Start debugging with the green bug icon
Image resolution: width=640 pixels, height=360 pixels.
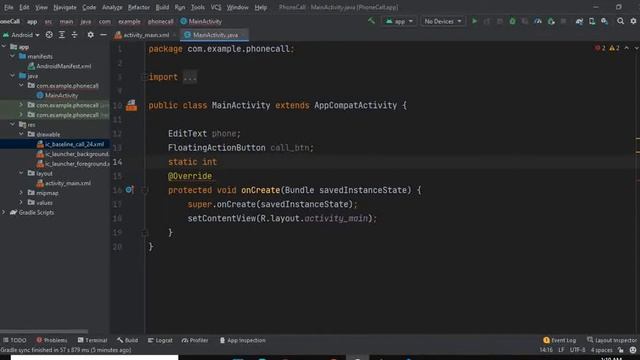point(512,21)
